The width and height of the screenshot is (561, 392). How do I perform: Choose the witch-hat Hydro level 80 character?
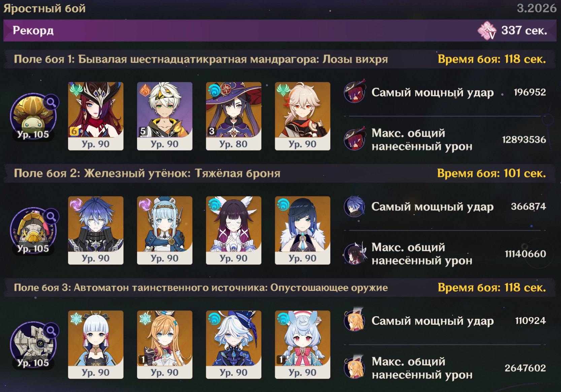234,116
